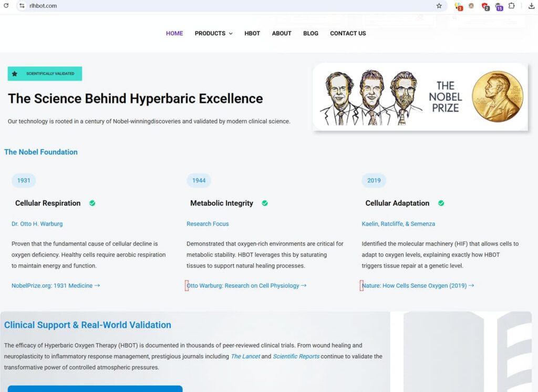Open Otto Warburg: Research on Cell Physiology link

coord(246,285)
